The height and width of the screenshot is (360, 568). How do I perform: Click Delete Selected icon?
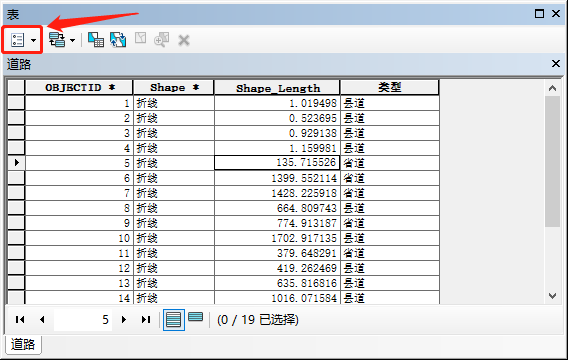[x=184, y=40]
